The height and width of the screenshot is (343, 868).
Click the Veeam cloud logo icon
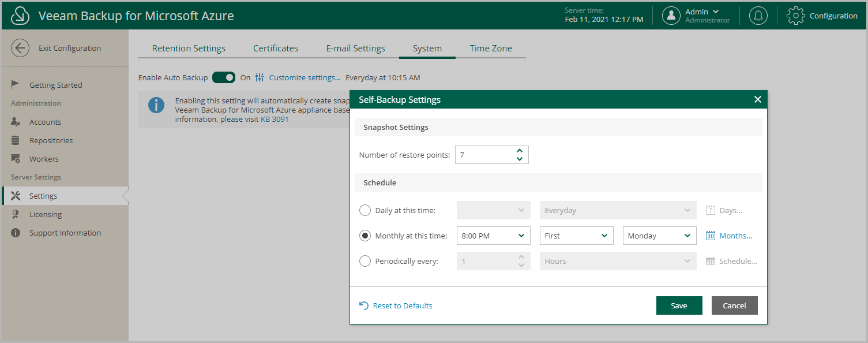tap(21, 16)
